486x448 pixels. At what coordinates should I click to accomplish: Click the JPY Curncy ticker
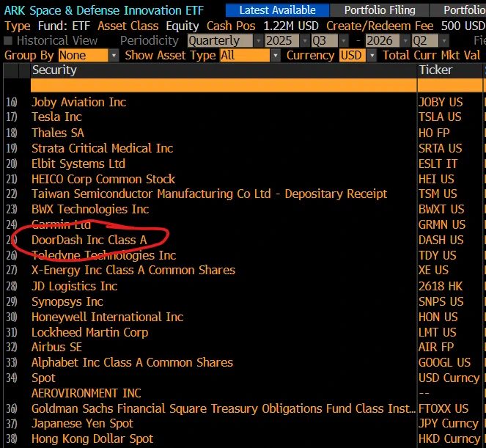[x=449, y=424]
